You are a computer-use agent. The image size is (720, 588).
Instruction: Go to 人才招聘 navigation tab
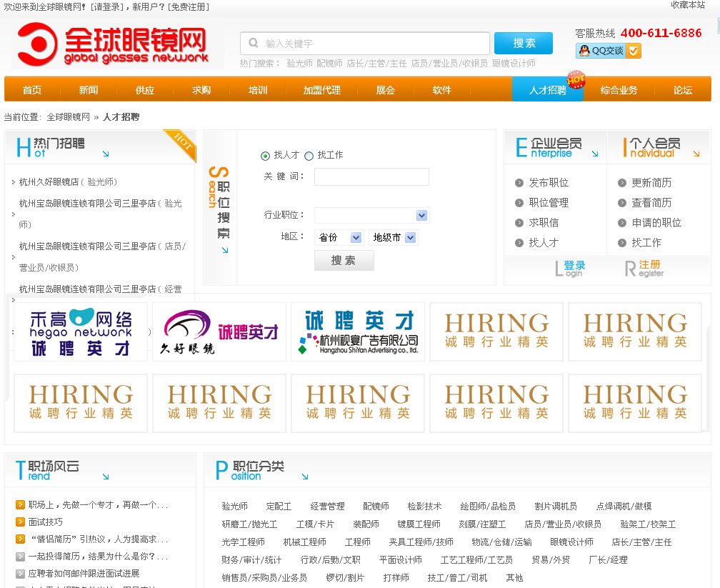pyautogui.click(x=547, y=90)
